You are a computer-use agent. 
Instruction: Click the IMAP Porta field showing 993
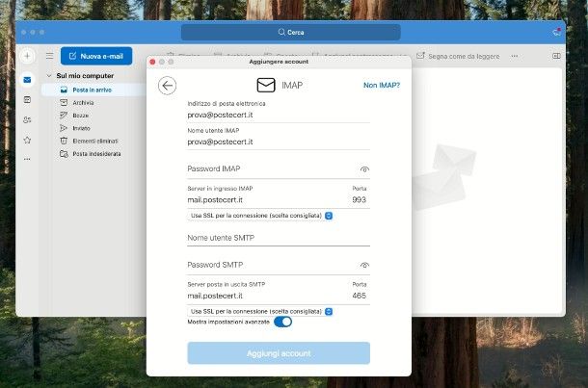[360, 200]
